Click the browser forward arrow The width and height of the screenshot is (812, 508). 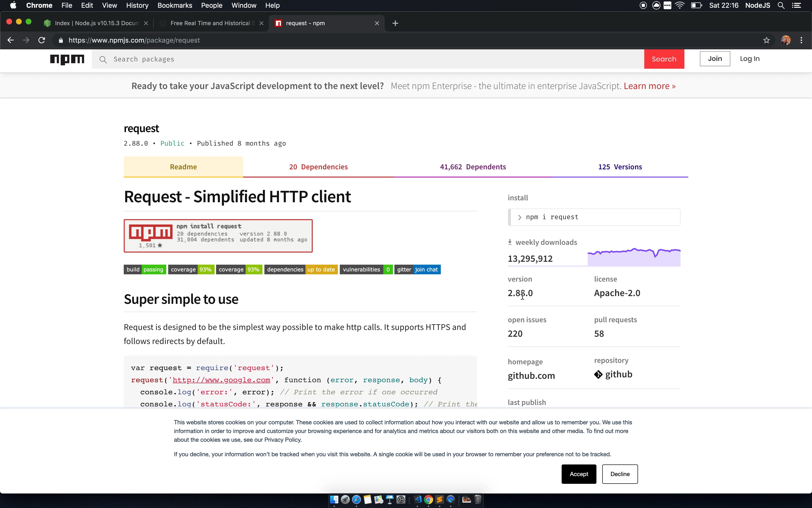click(x=26, y=40)
